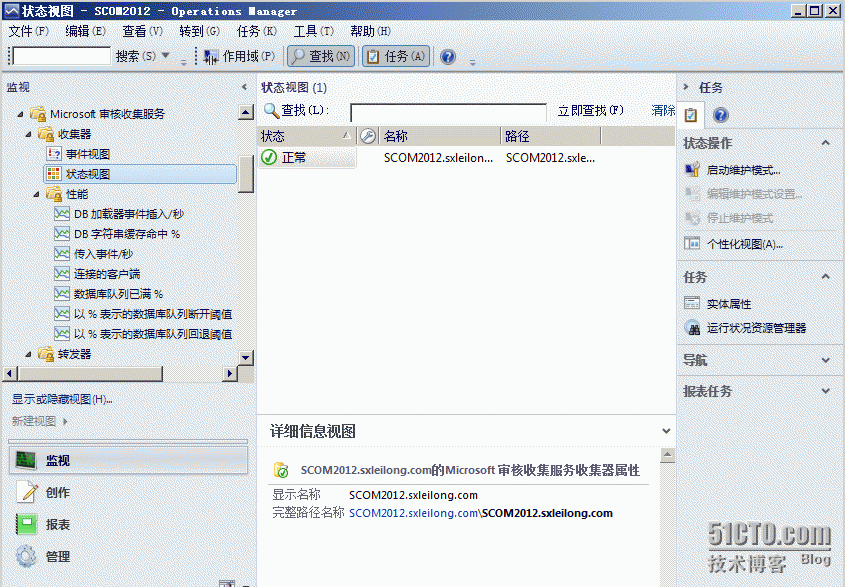Viewport: 845px width, 587px height.
Task: Collapse the 收集器 tree node
Action: click(29, 134)
